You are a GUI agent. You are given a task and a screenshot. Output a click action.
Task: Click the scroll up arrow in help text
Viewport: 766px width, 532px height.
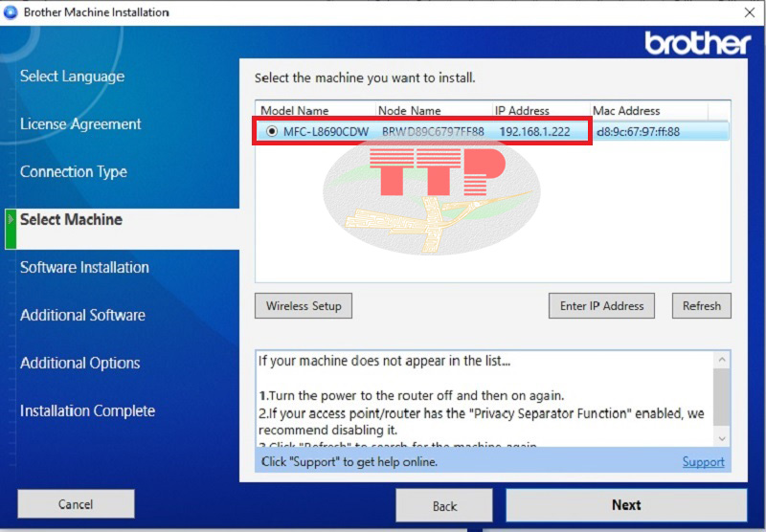coord(722,360)
